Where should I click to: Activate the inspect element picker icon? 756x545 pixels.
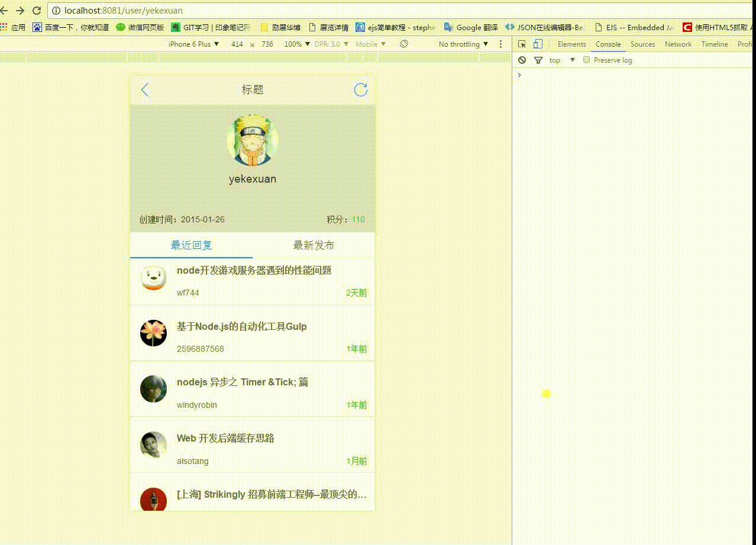(x=522, y=44)
